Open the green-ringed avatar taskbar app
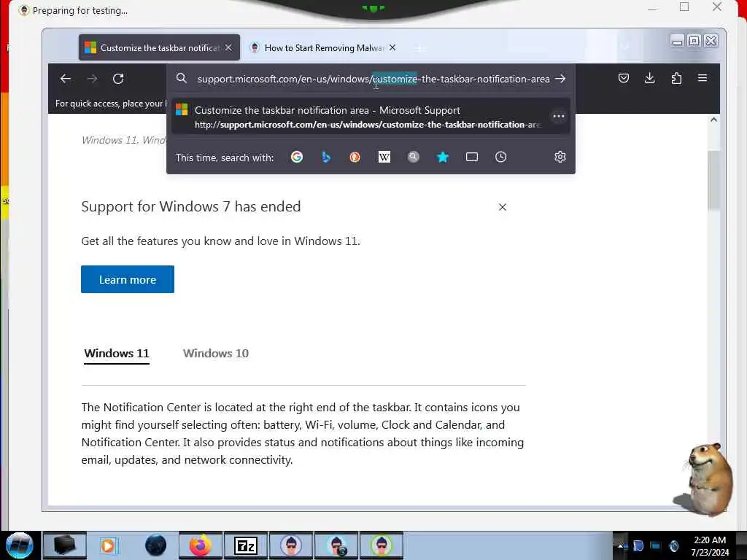Viewport: 747px width, 560px height. [x=382, y=545]
